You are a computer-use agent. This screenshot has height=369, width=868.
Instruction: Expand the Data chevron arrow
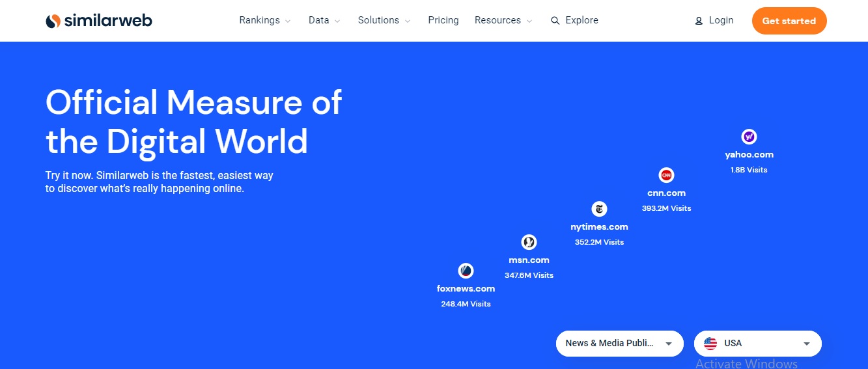tap(337, 21)
